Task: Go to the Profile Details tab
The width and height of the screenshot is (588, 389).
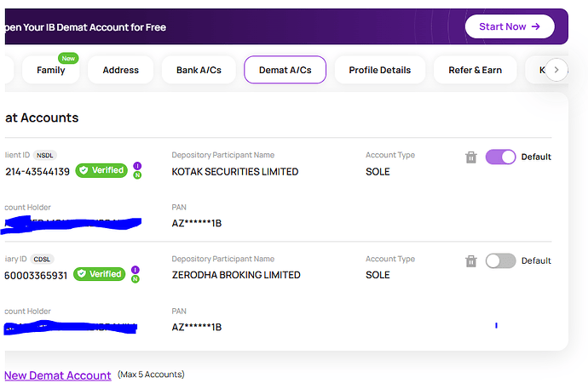Action: [x=380, y=70]
